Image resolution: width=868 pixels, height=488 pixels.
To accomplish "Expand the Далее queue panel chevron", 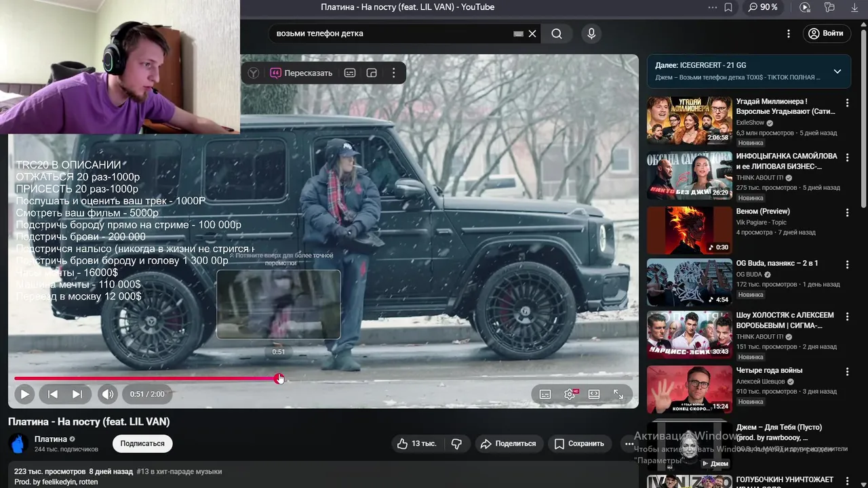I will click(837, 71).
